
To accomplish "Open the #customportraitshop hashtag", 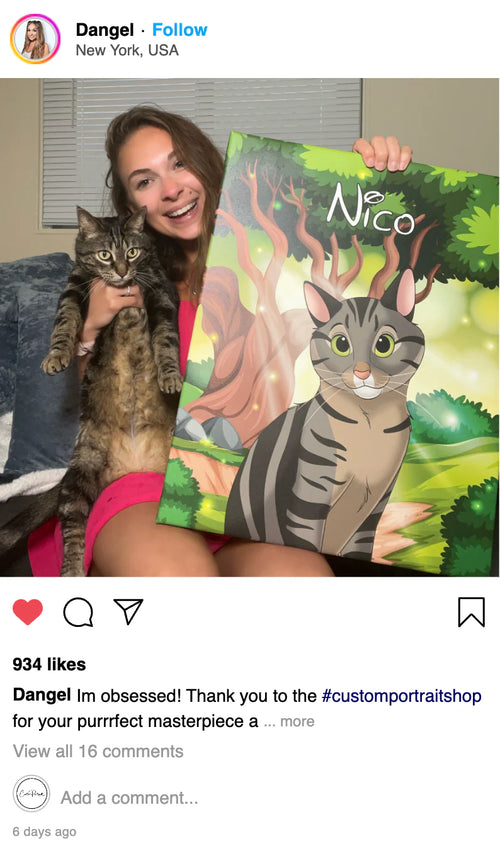I will pos(401,695).
